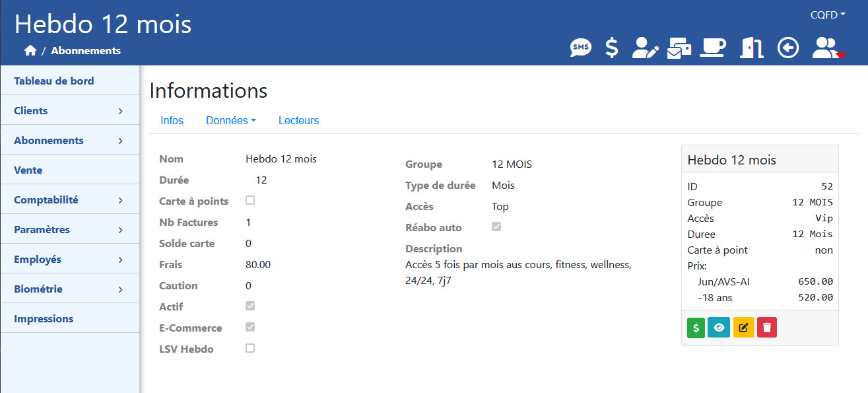Image resolution: width=868 pixels, height=393 pixels.
Task: Open the Données dropdown menu
Action: pos(230,120)
